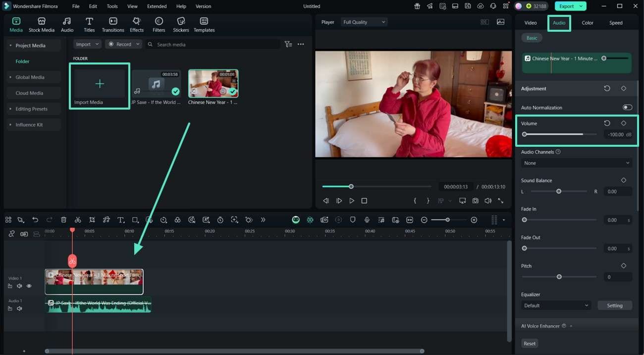
Task: Click the voiceover microphone icon
Action: tap(367, 220)
